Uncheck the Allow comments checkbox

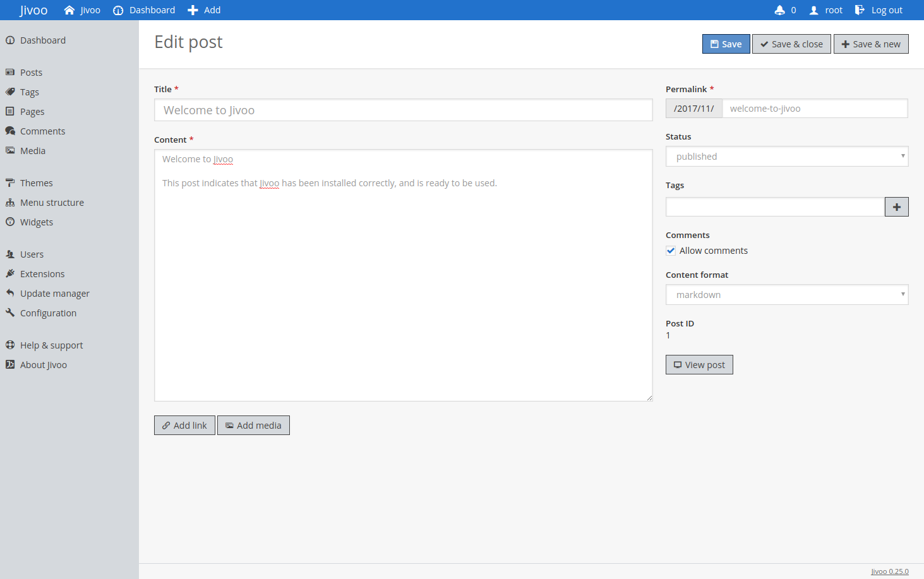pos(671,251)
